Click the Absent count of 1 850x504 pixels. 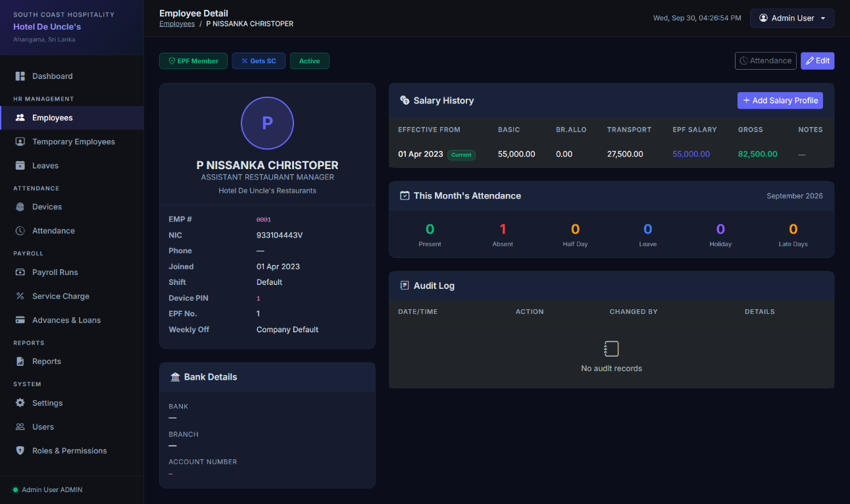pyautogui.click(x=503, y=229)
